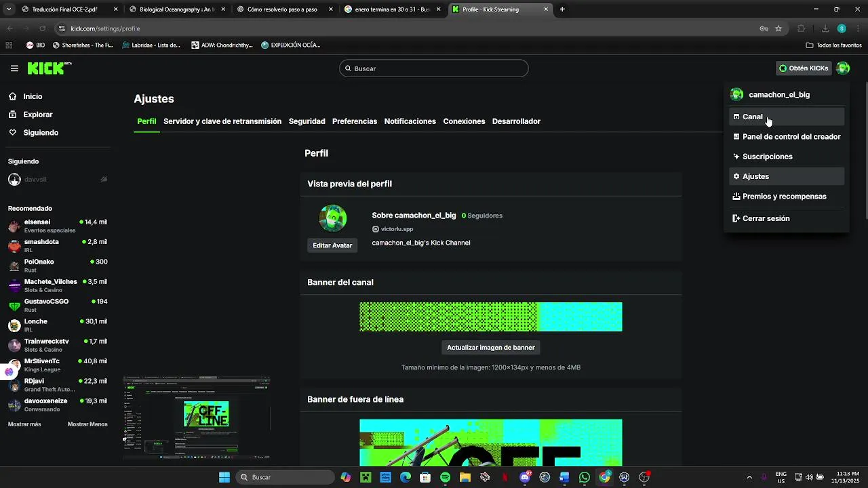
Task: Open recommended channel davooxeneize
Action: click(58, 405)
